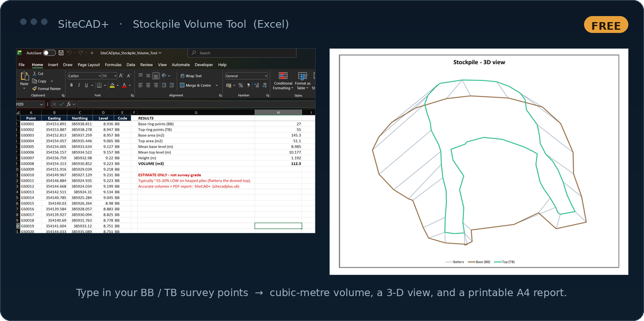644x321 pixels.
Task: Click the red Font Colour button
Action: click(124, 85)
